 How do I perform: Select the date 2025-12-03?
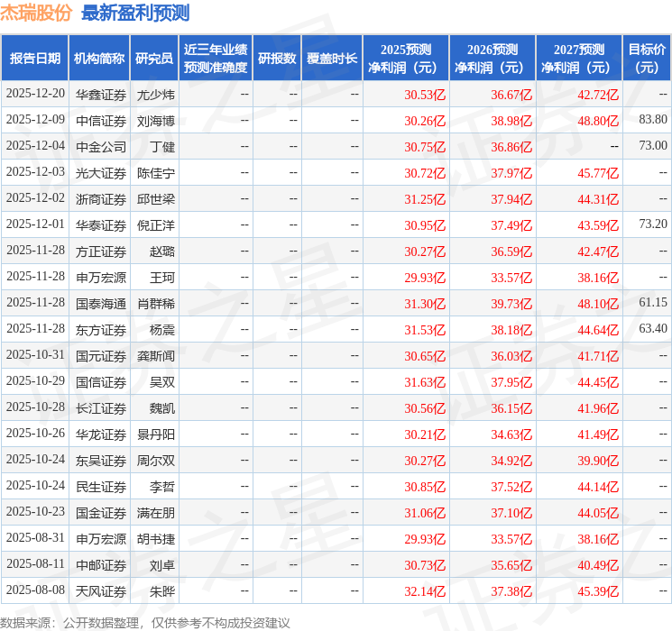pyautogui.click(x=35, y=172)
